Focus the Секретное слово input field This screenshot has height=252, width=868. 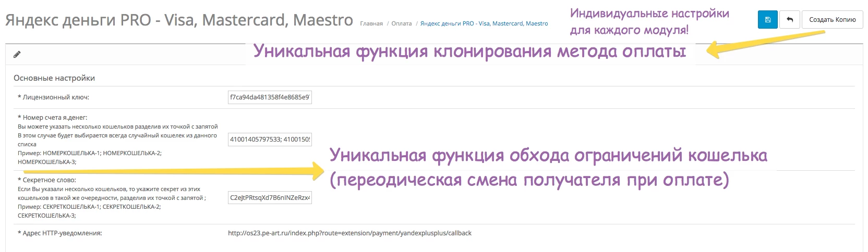click(x=270, y=198)
